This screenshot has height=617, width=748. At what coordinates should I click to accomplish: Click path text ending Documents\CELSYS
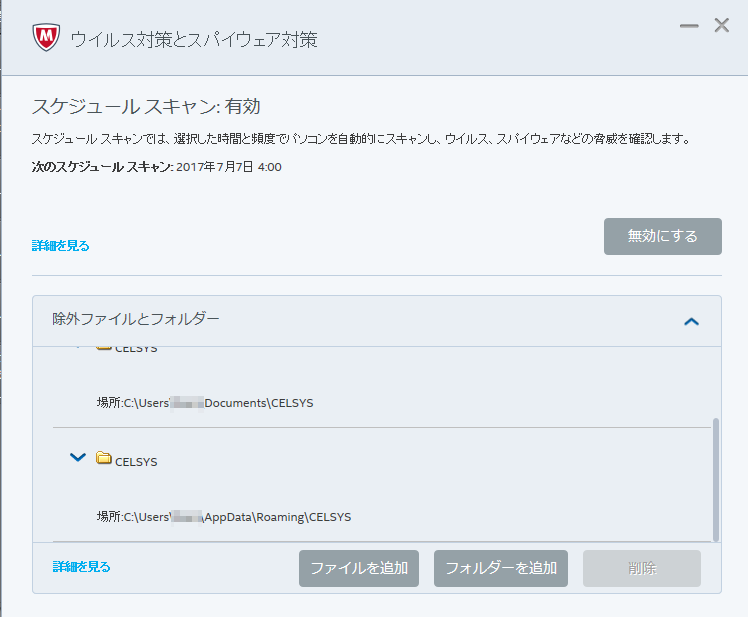(205, 403)
